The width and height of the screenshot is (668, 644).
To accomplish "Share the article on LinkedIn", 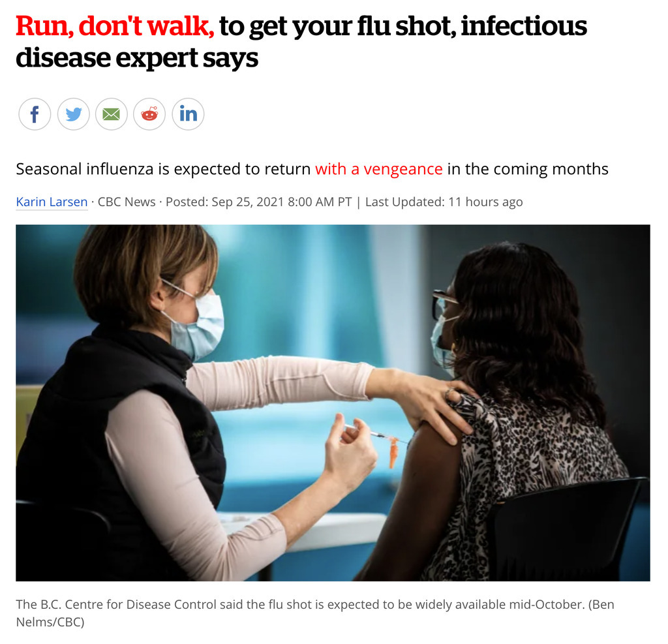I will point(188,114).
